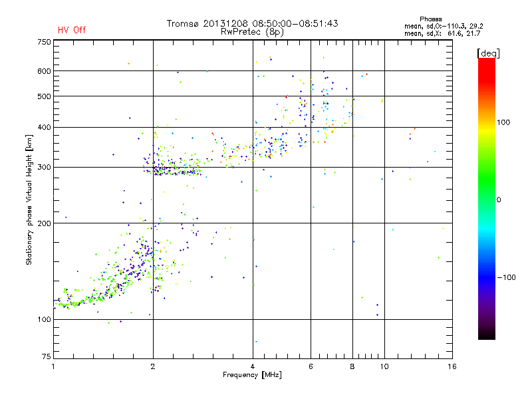Screen dimensions: 532x399
Task: Click the "750" height axis label
Action: [44, 42]
